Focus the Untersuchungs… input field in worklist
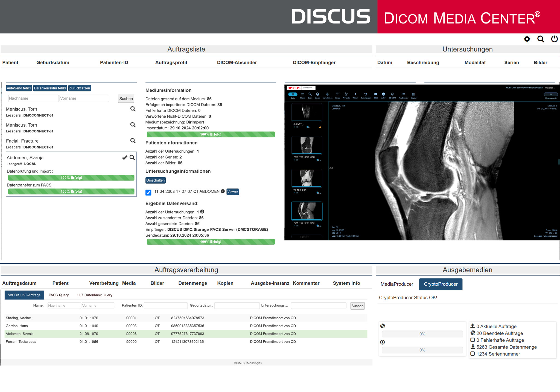560x392 pixels. 319,306
